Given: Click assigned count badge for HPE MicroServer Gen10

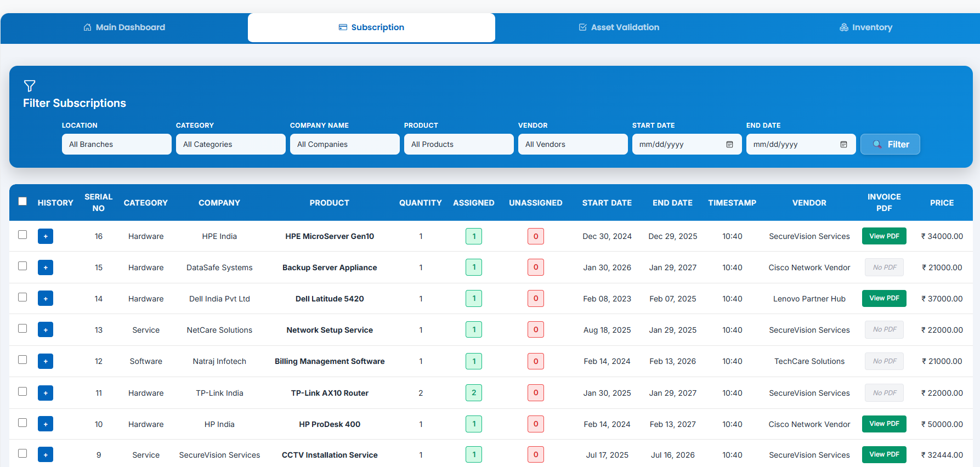Looking at the screenshot, I should [474, 236].
